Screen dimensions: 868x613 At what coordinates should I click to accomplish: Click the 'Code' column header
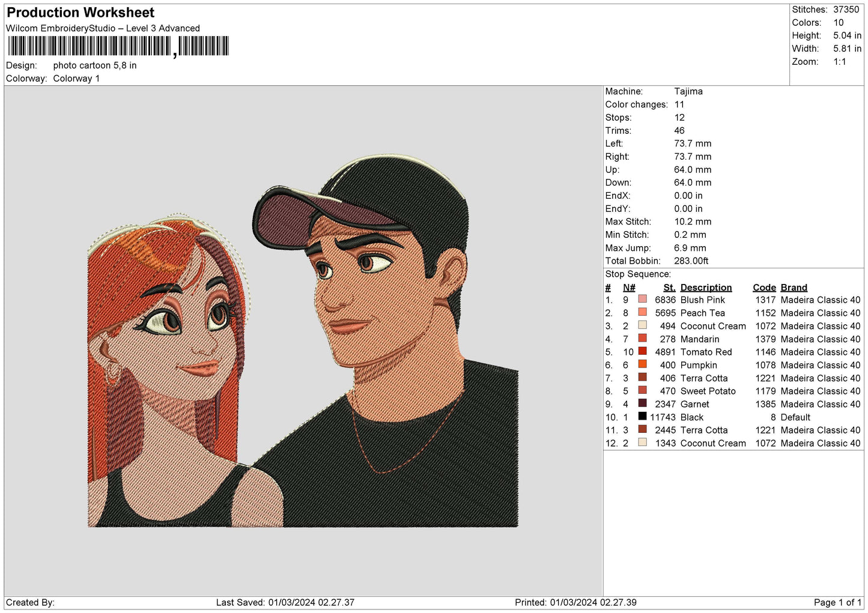(765, 288)
